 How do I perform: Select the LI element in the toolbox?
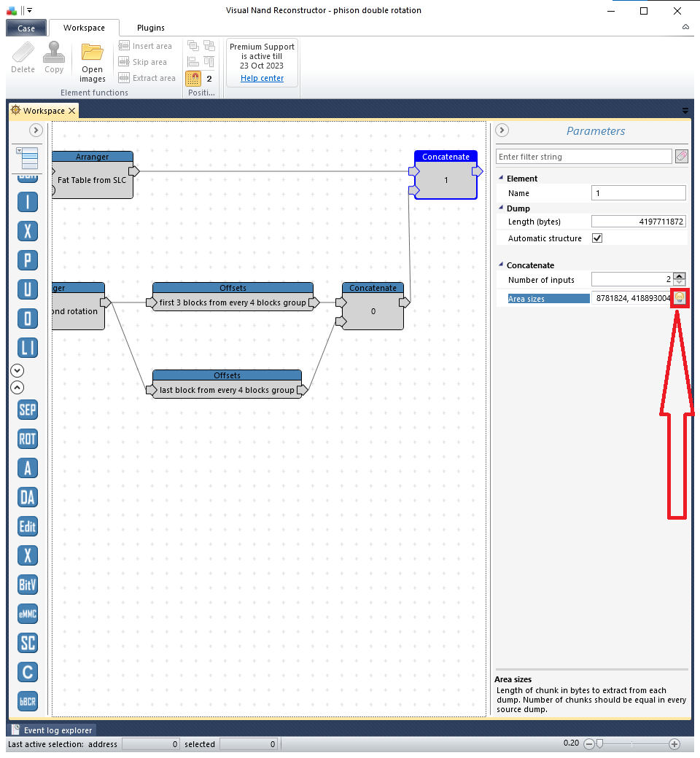pyautogui.click(x=28, y=347)
